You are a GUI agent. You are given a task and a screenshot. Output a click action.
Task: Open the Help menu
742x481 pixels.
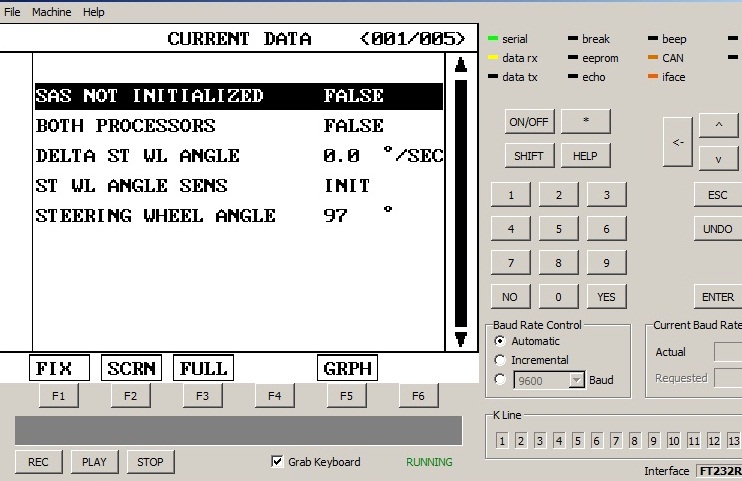tap(93, 12)
